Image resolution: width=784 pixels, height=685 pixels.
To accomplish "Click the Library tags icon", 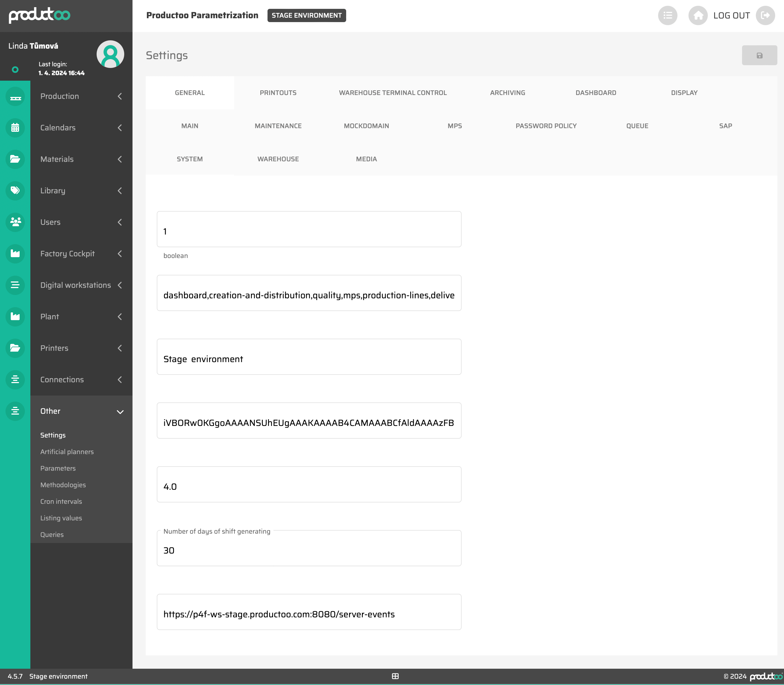I will 15,190.
